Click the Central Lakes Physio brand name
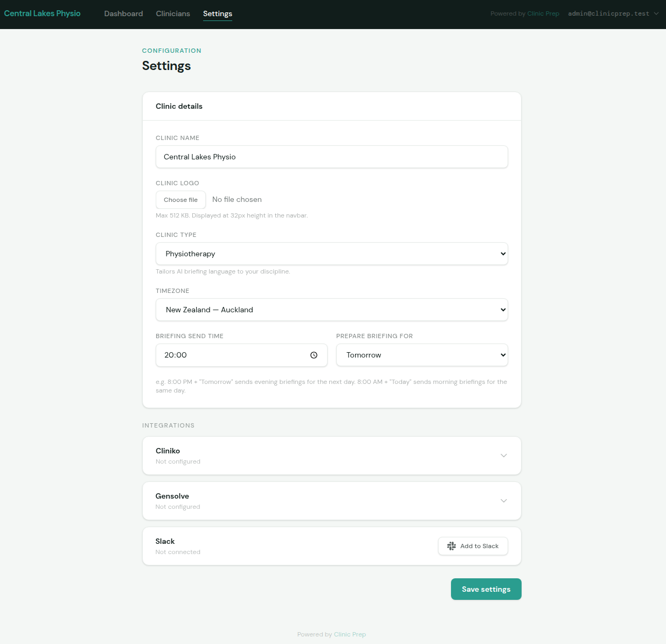Image resolution: width=666 pixels, height=644 pixels. point(42,13)
